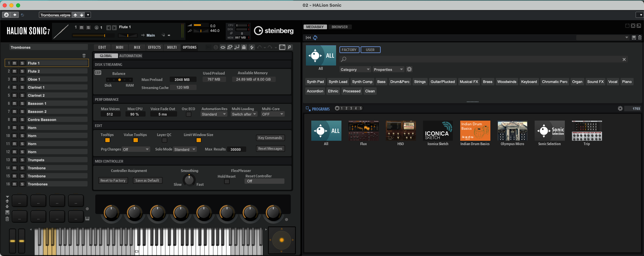Switch to the EFFECTS tab
The height and width of the screenshot is (256, 644).
pos(155,47)
